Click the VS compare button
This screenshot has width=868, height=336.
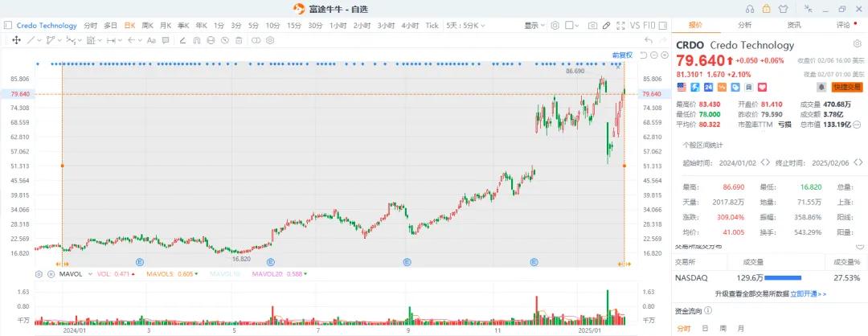coord(635,26)
